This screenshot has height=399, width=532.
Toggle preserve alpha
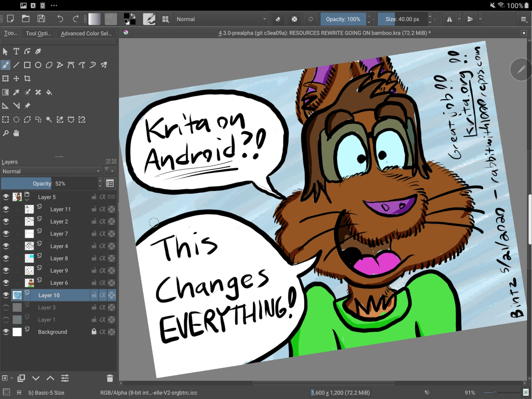tap(294, 19)
